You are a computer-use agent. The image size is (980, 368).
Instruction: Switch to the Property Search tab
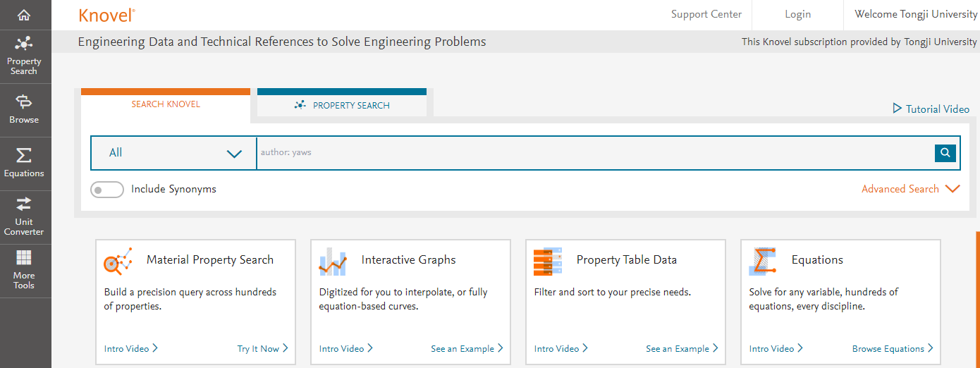(x=342, y=105)
